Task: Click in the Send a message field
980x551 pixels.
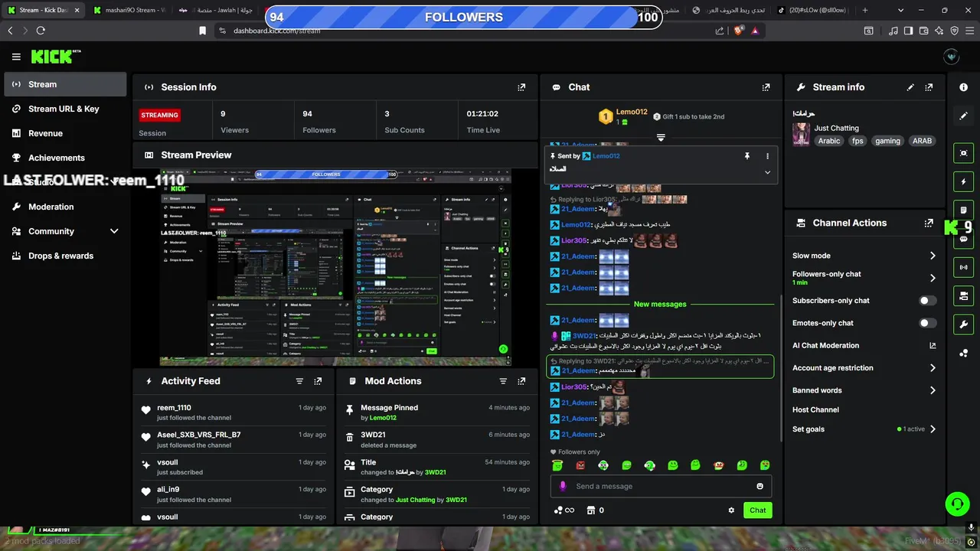Action: pos(660,486)
